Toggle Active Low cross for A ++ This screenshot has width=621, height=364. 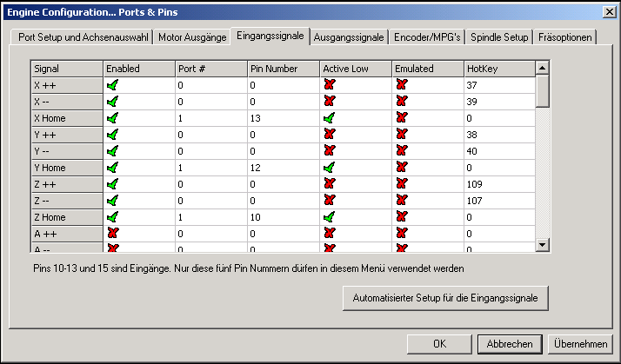point(330,233)
